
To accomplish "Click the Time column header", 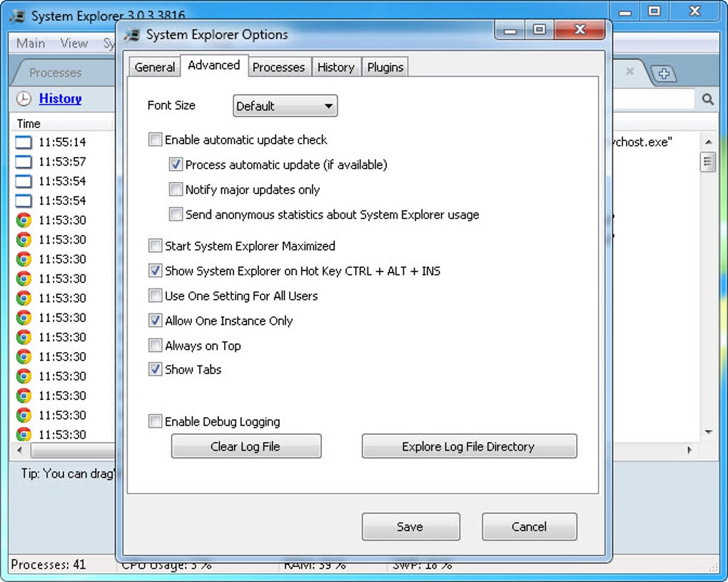I will (x=62, y=124).
